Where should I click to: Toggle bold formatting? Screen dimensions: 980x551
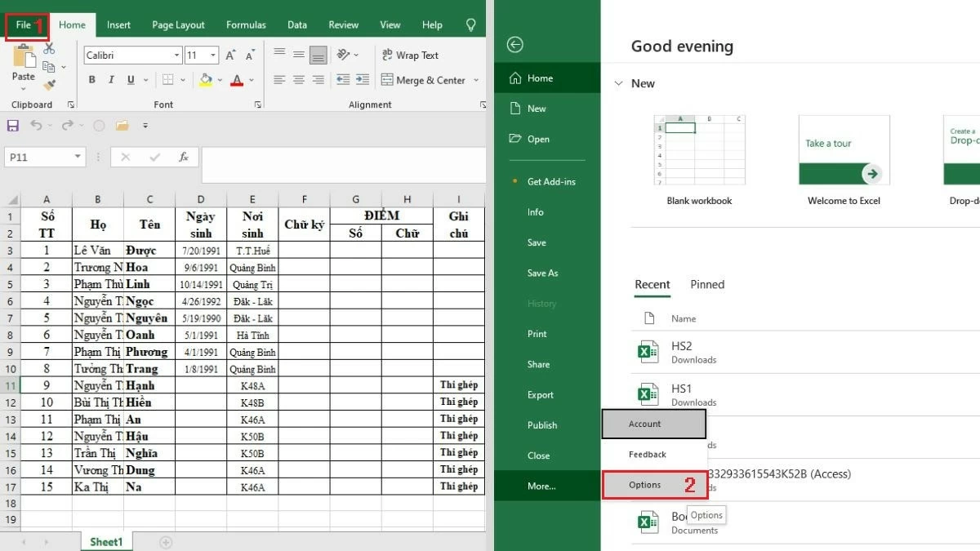pyautogui.click(x=91, y=78)
